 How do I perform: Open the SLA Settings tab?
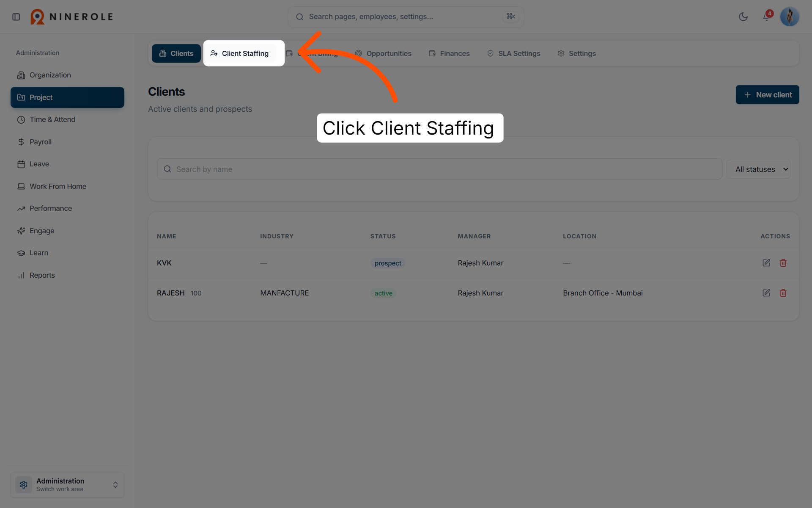pos(513,53)
